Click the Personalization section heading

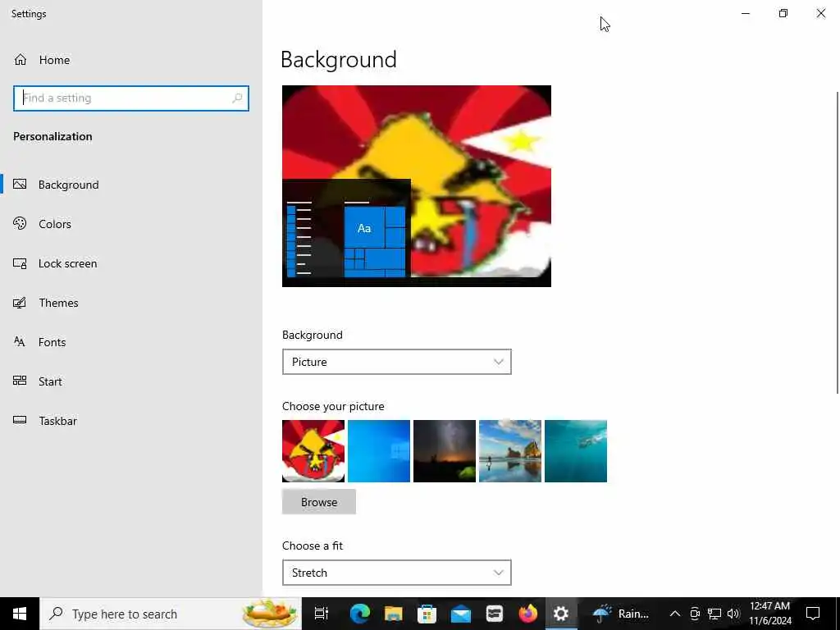click(52, 137)
